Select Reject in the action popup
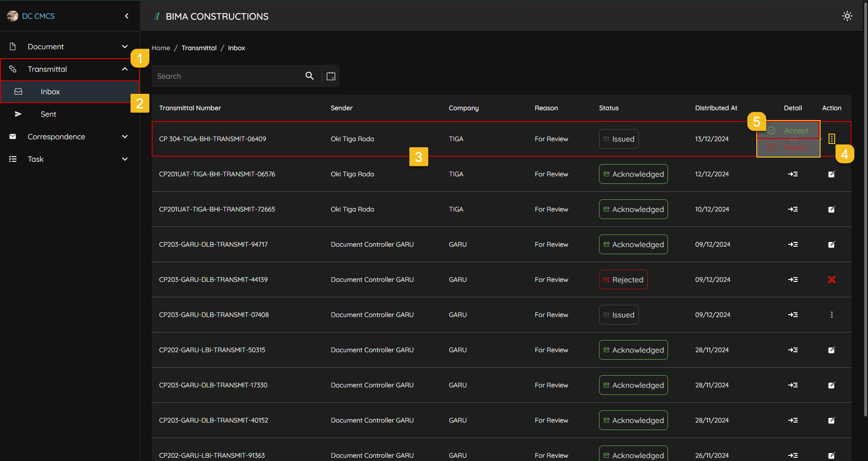This screenshot has width=868, height=461. pos(795,148)
